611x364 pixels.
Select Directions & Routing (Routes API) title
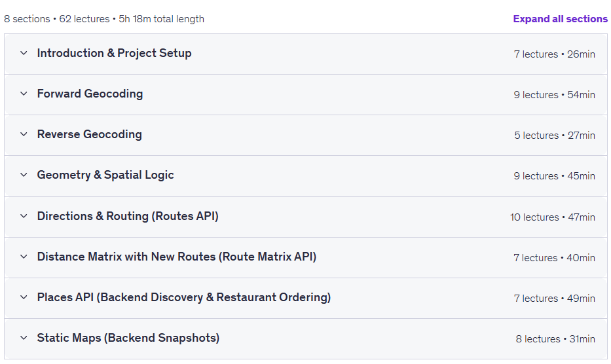click(x=128, y=216)
